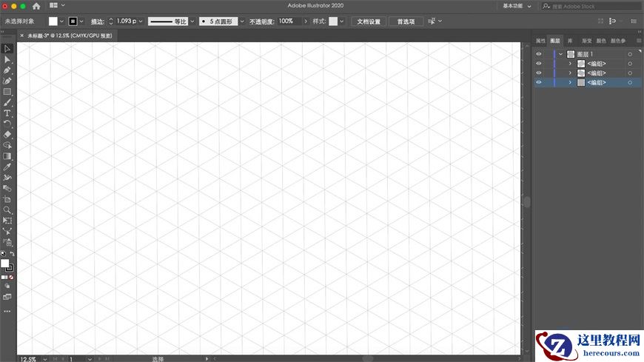Viewport: 644px width, 362px height.
Task: Toggle visibility of the first <编组> row
Action: [539, 64]
